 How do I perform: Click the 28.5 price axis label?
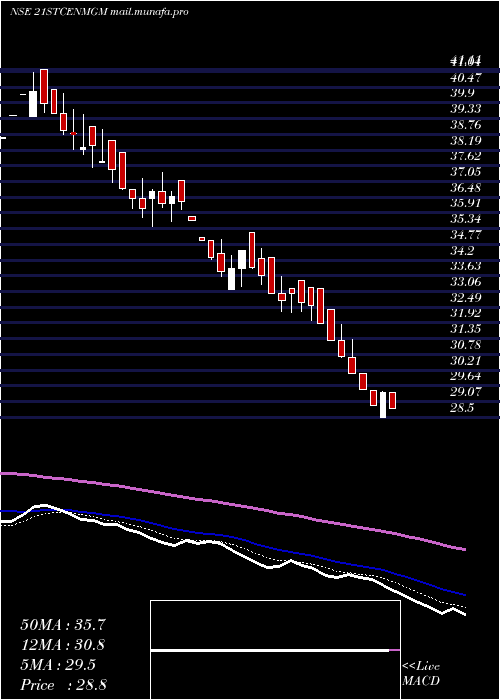tap(463, 408)
